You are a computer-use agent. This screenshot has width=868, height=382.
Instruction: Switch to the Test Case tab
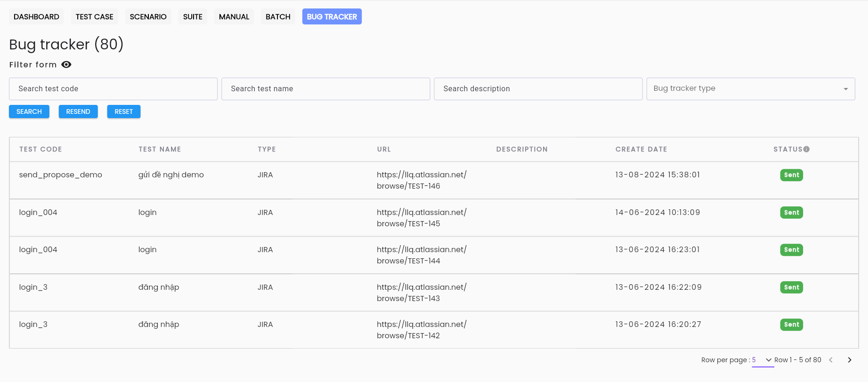[94, 16]
